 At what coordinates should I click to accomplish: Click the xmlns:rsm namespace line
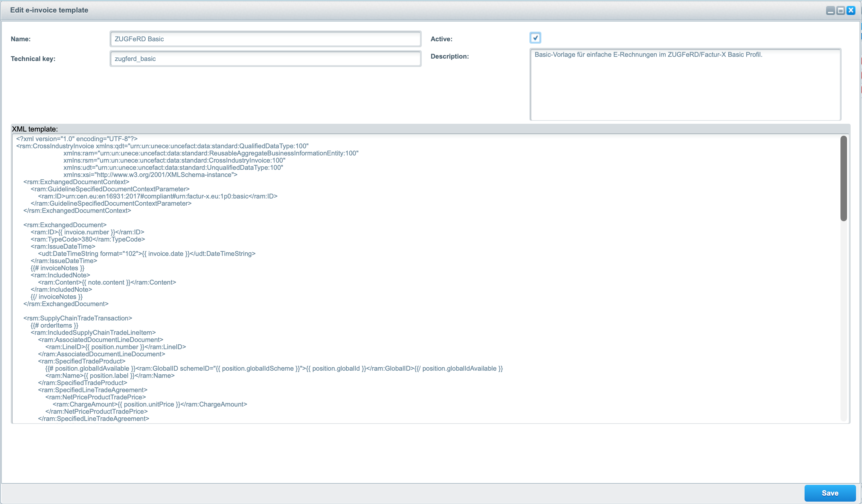pyautogui.click(x=174, y=160)
